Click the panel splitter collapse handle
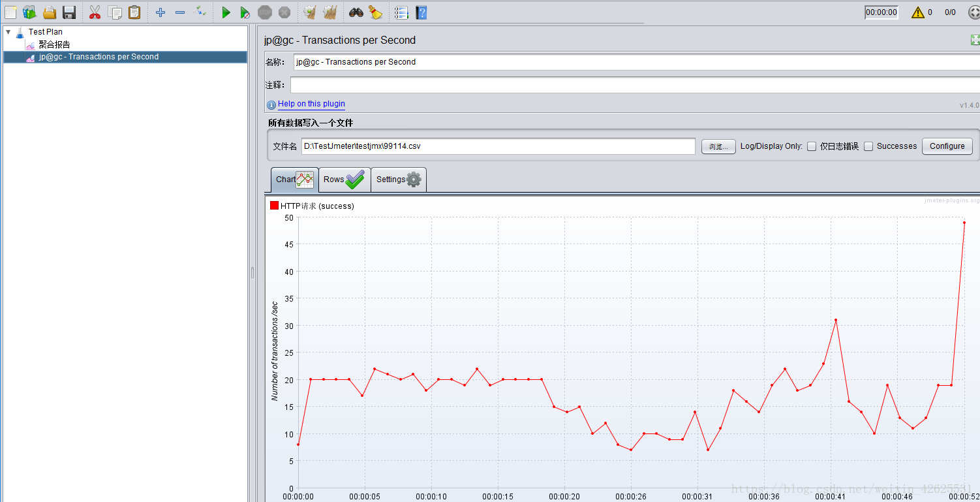Image resolution: width=980 pixels, height=502 pixels. [x=252, y=273]
